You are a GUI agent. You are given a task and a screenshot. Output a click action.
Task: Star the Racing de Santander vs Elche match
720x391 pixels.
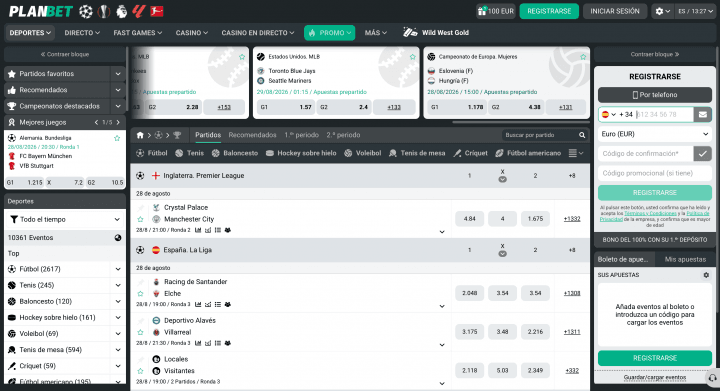[x=141, y=294]
